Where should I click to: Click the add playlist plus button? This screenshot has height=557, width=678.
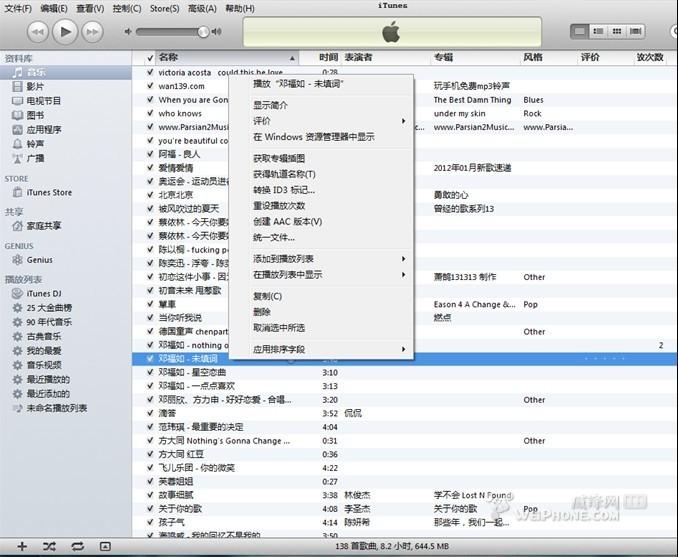coord(22,547)
